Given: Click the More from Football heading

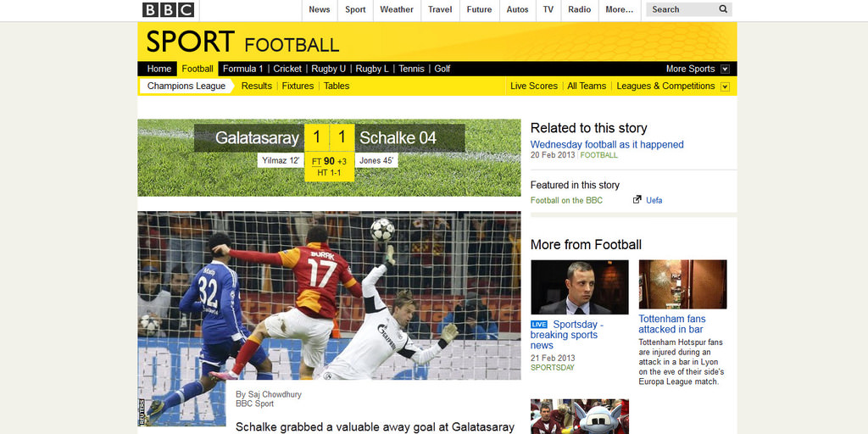Looking at the screenshot, I should 586,245.
